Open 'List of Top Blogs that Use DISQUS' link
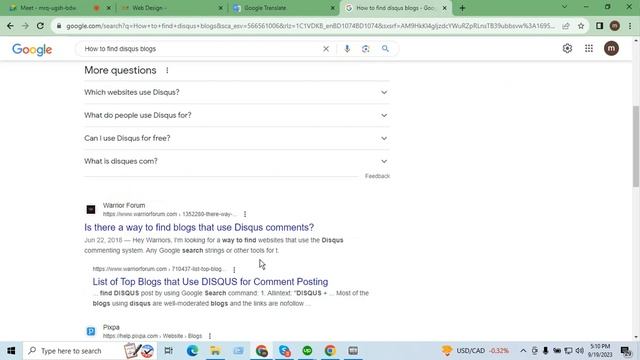The width and height of the screenshot is (640, 360). [x=210, y=282]
